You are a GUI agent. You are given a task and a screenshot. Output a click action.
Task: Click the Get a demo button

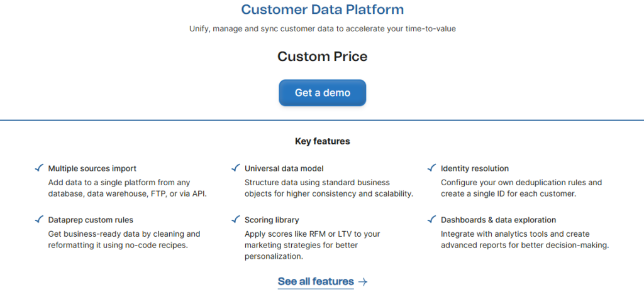(x=323, y=93)
